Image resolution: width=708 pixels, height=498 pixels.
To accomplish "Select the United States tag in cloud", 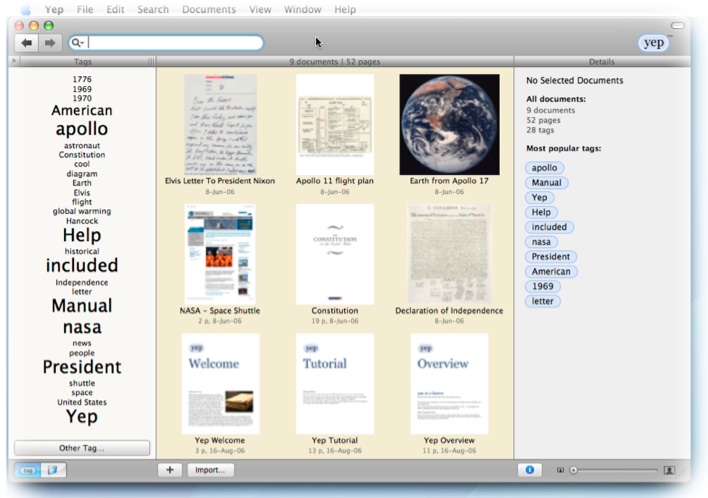I will click(82, 402).
